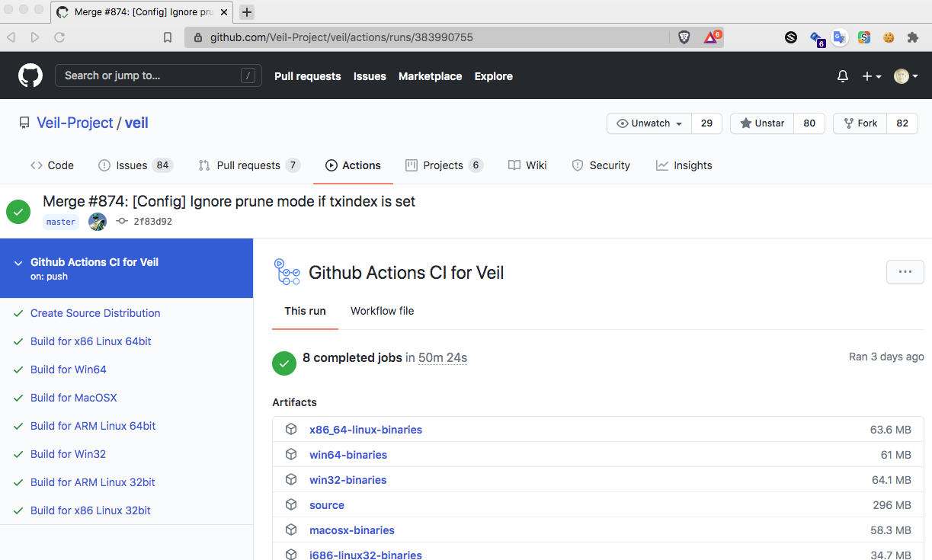Open Marketplace in top navigation

430,76
